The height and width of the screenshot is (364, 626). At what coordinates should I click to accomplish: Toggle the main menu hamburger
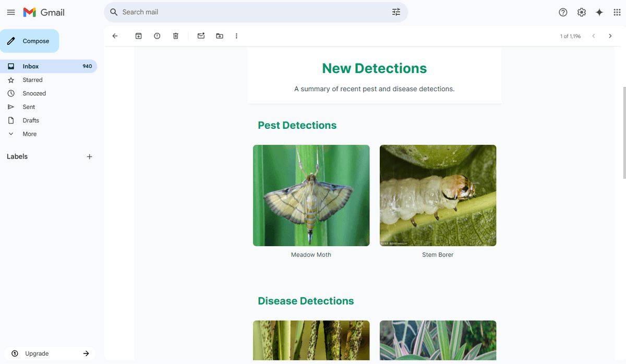click(x=11, y=13)
